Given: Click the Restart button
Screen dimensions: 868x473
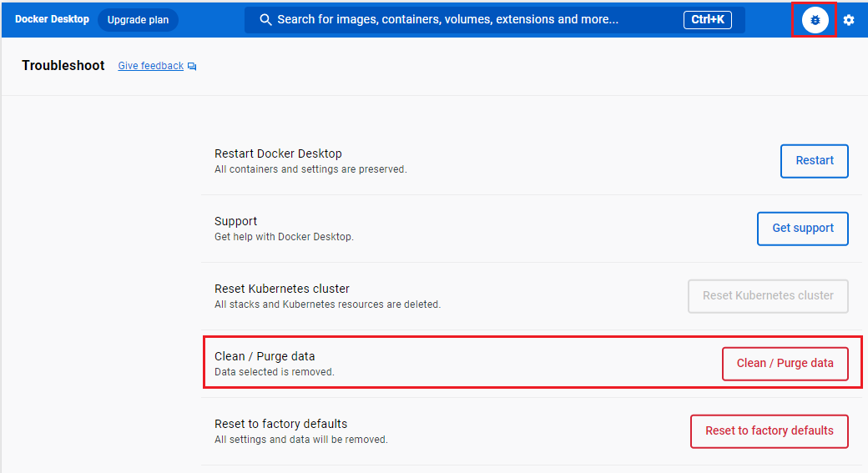Looking at the screenshot, I should point(815,161).
